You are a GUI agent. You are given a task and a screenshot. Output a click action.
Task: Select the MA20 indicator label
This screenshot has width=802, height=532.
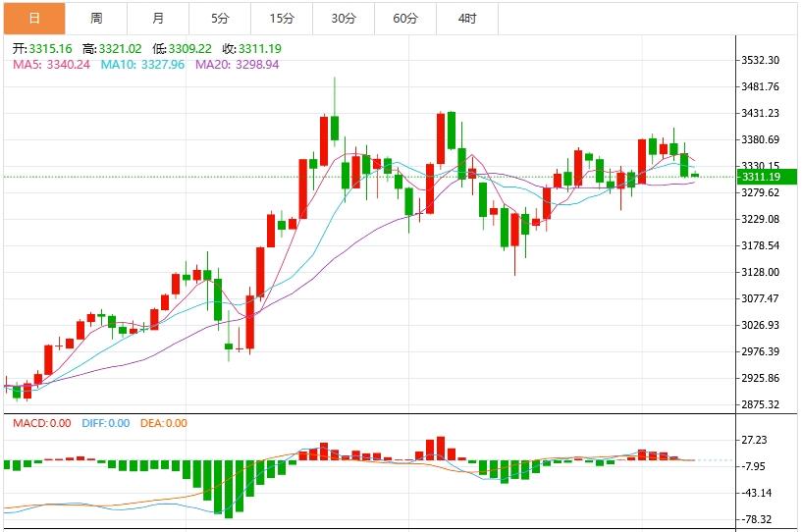tap(237, 65)
